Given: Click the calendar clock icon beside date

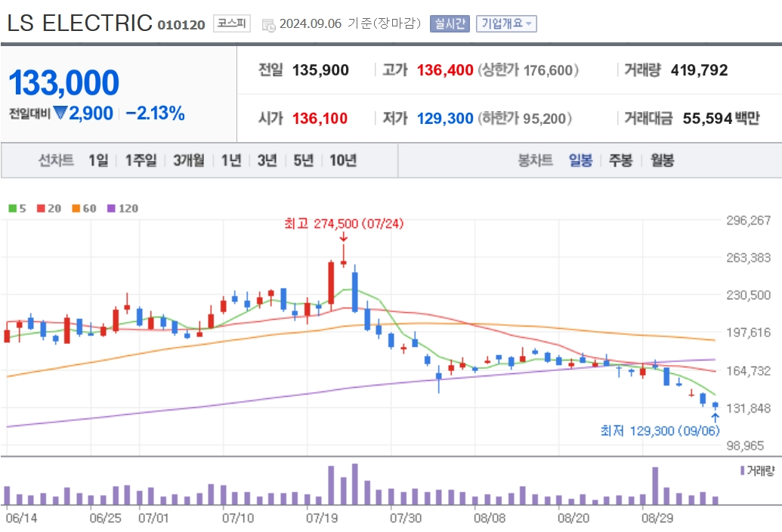Looking at the screenshot, I should pos(268,25).
